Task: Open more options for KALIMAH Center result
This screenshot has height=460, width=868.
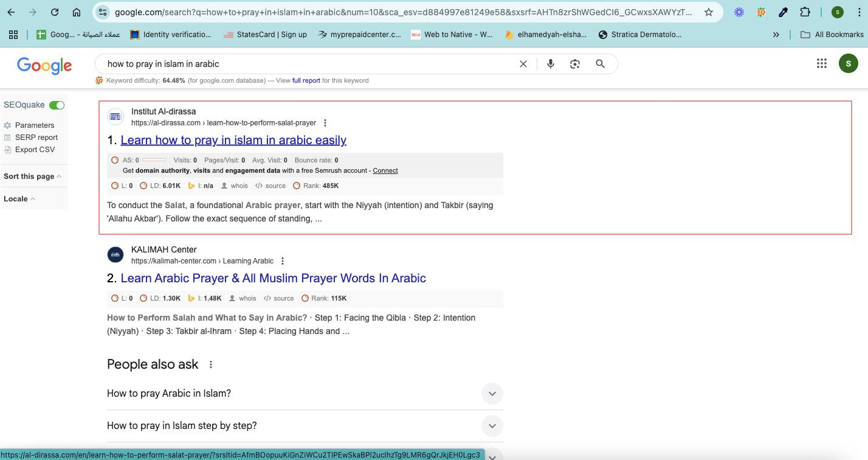Action: [283, 261]
